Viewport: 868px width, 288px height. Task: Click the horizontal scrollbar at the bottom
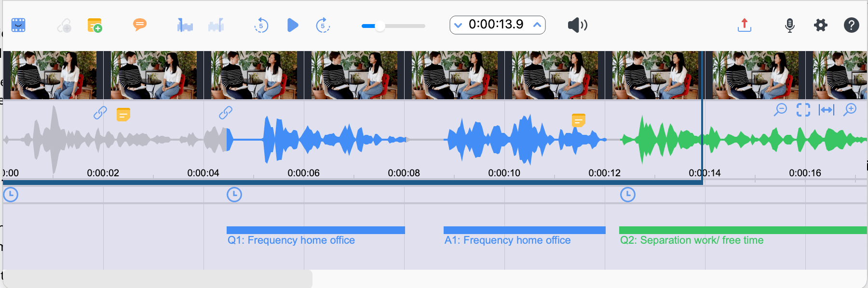[x=158, y=278]
